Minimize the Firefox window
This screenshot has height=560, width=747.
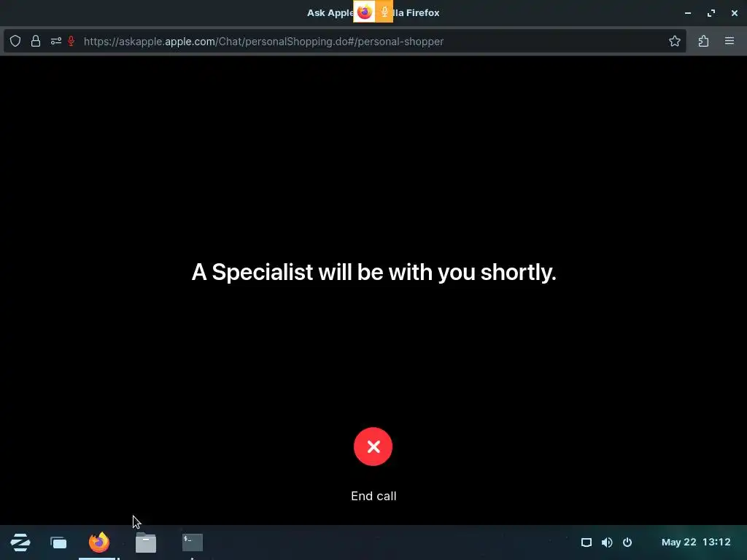[x=688, y=13]
